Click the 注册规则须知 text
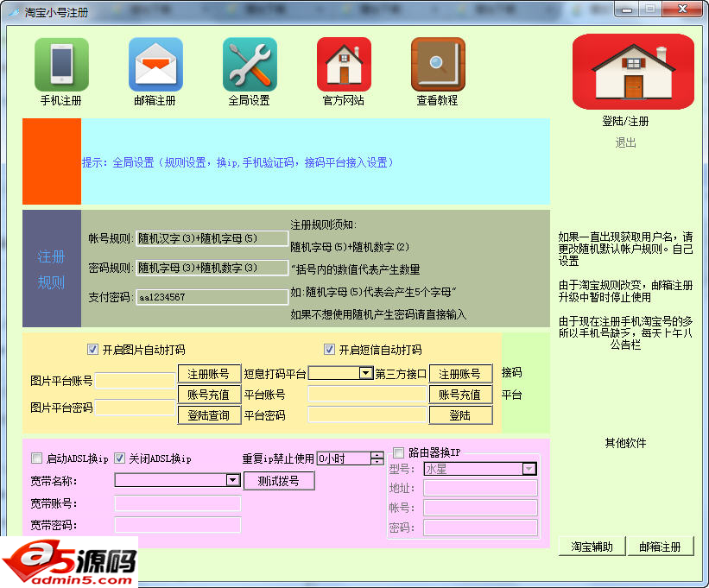The image size is (709, 588). point(323,224)
